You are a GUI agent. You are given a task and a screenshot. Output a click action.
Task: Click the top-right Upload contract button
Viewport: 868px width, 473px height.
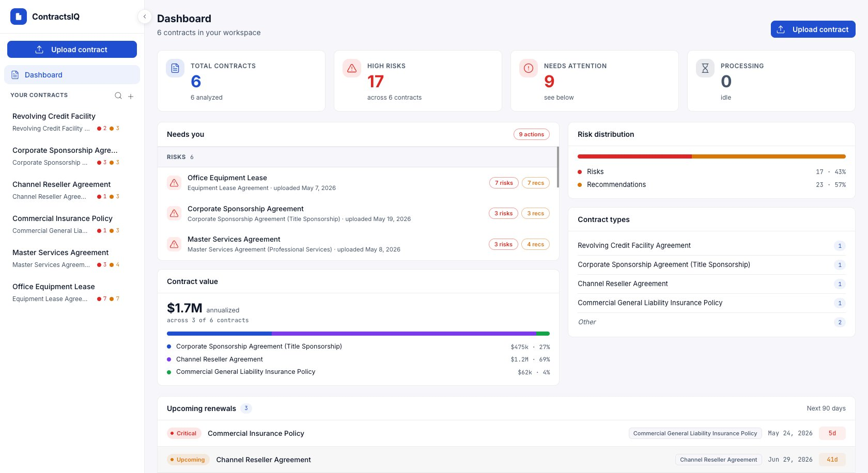[x=813, y=29]
